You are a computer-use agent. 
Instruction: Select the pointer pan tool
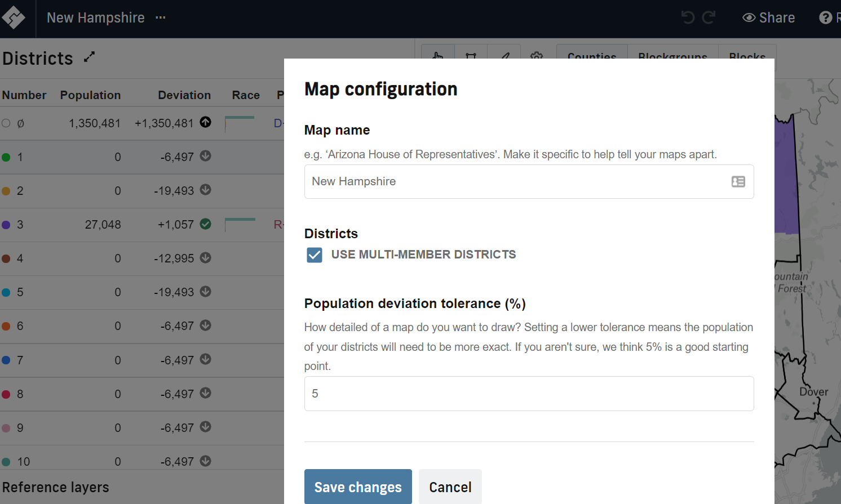tap(438, 56)
